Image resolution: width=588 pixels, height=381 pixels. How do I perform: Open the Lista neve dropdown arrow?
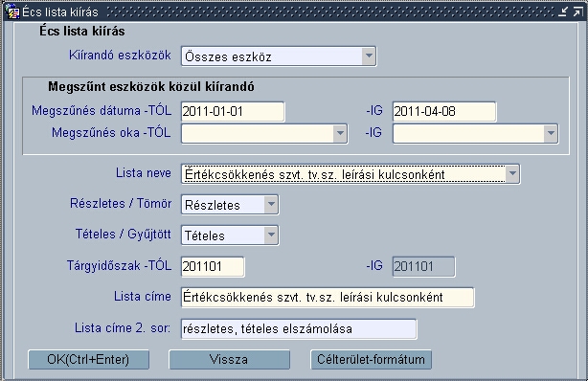(x=512, y=173)
